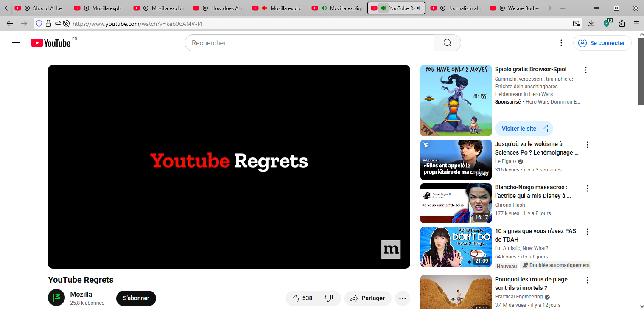Mute the non-active Mozilla expliq tab playing audio
The height and width of the screenshot is (309, 644).
324,8
